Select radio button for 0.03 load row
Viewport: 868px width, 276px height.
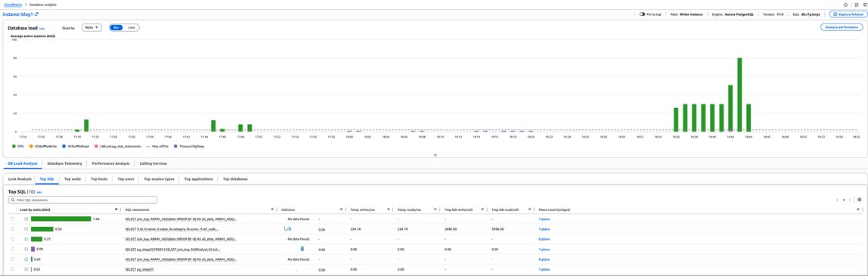(x=13, y=259)
